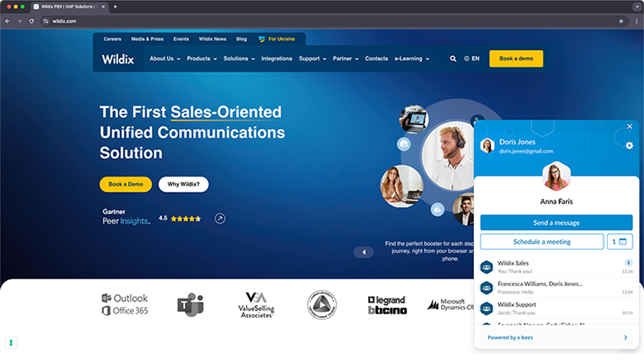This screenshot has height=362, width=644.
Task: Click the Microsoft Dynamics CRM logo
Action: tap(451, 304)
